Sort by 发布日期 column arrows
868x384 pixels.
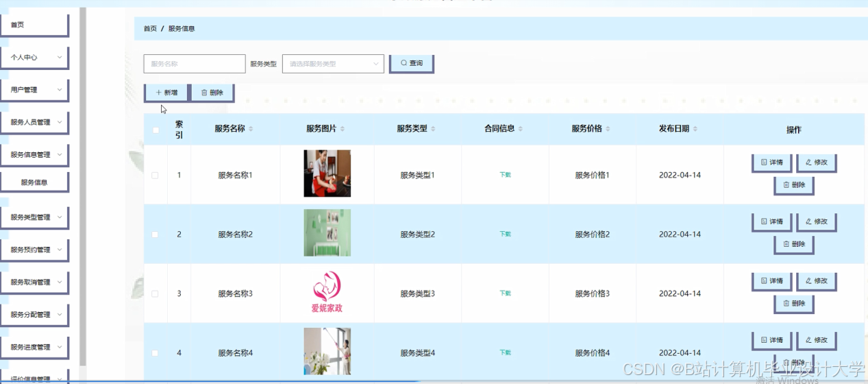pos(695,129)
